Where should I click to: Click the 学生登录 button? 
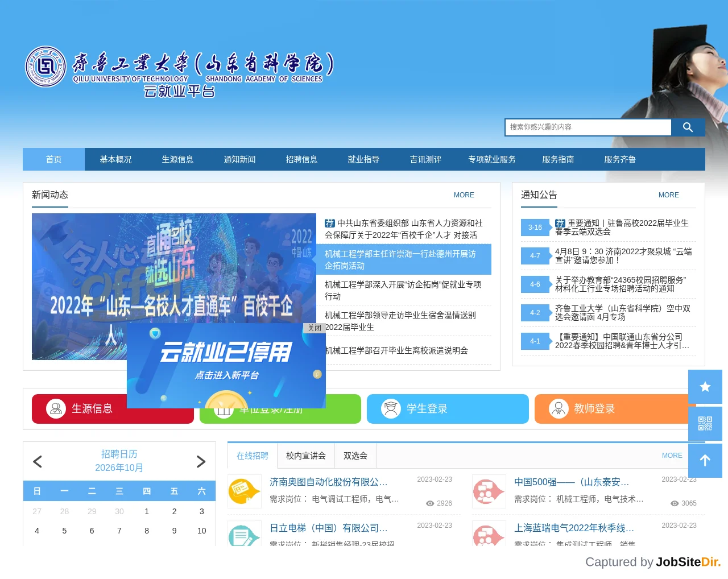(448, 409)
